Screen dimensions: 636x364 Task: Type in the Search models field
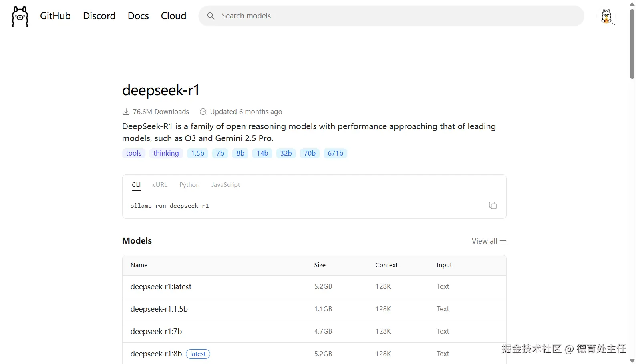[396, 16]
